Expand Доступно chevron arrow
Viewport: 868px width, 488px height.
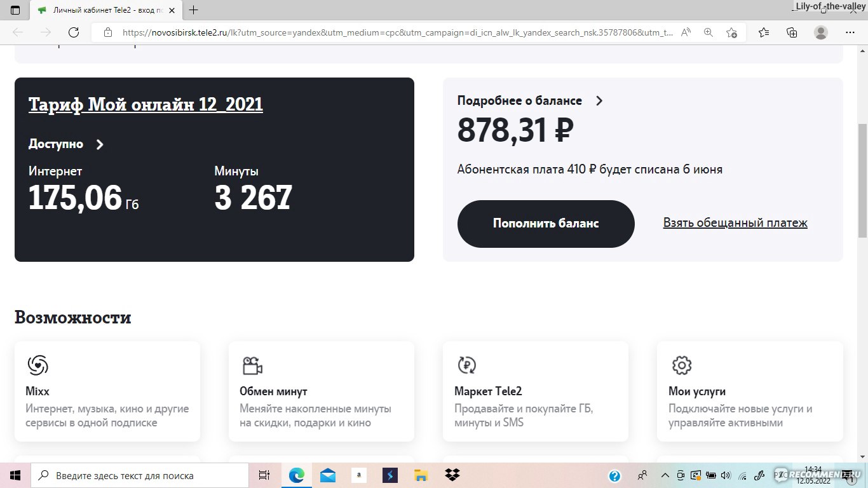point(100,144)
